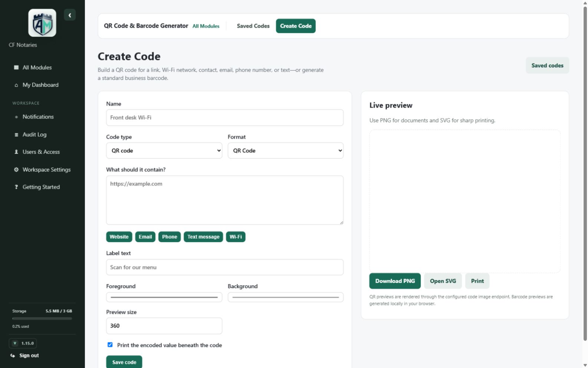This screenshot has width=588, height=368.
Task: Toggle Print the encoded value beneath the code
Action: [110, 345]
